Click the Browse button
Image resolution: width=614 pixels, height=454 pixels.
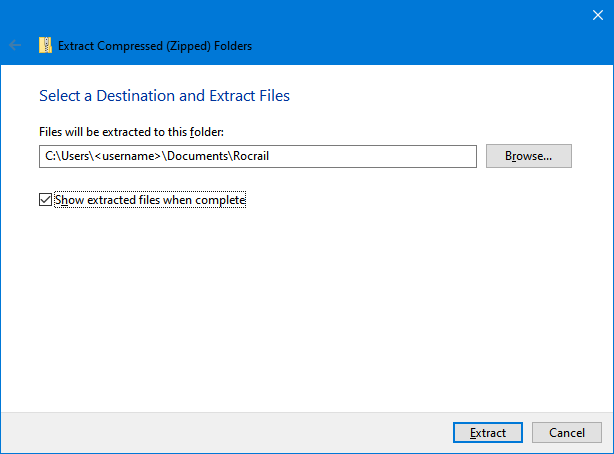528,156
